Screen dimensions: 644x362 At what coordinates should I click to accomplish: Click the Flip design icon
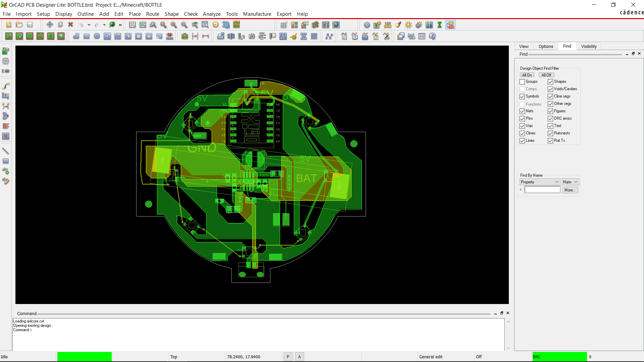(236, 24)
